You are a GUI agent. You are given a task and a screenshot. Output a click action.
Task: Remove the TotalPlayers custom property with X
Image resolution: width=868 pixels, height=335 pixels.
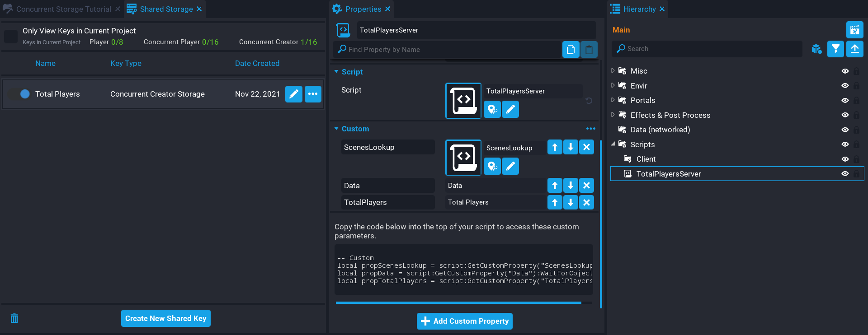(x=586, y=202)
